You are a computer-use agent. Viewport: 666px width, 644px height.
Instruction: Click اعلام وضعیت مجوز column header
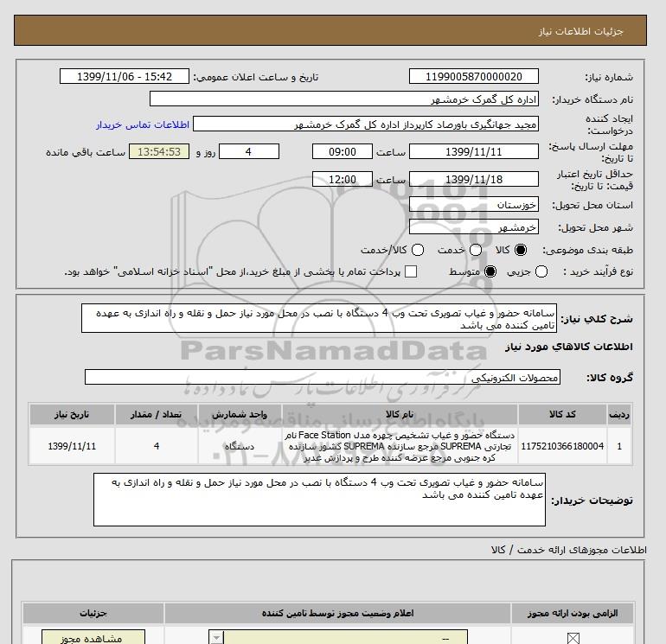(x=337, y=614)
